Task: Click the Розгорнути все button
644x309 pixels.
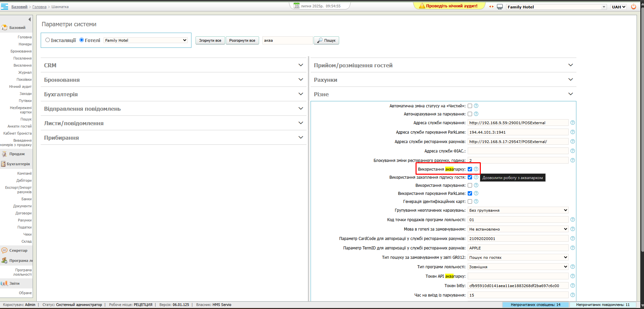Action: coord(242,40)
